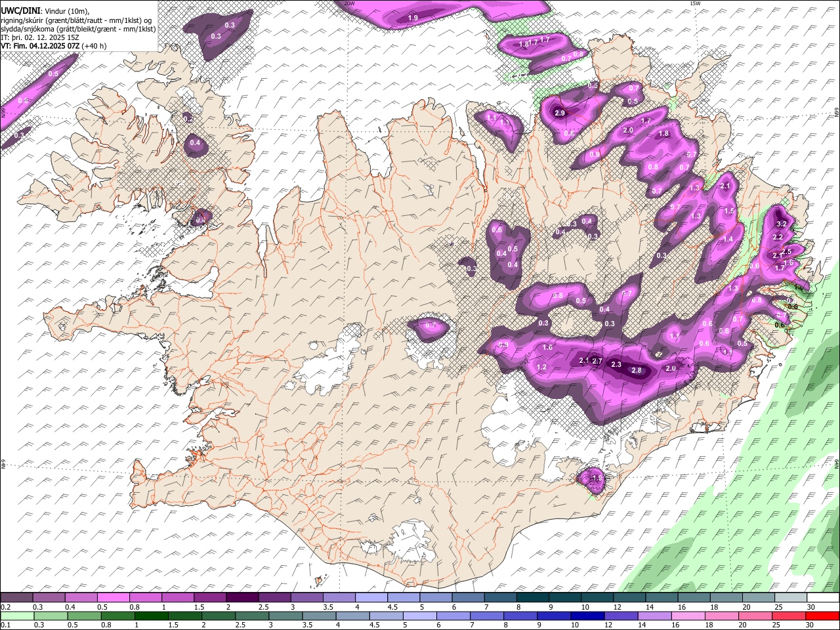This screenshot has height=630, width=840.
Task: Select the 14 light-violet swatch in the bottom legend row
Action: pyautogui.click(x=655, y=616)
